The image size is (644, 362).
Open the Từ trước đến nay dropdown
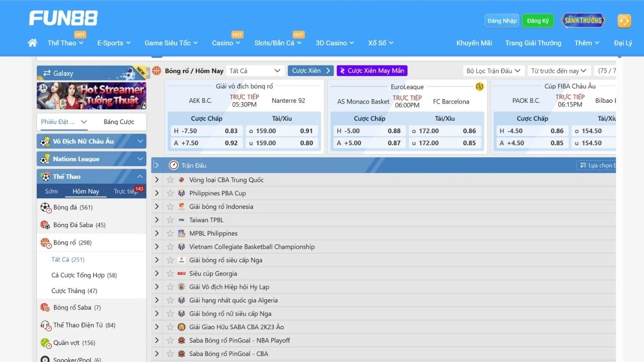[558, 70]
